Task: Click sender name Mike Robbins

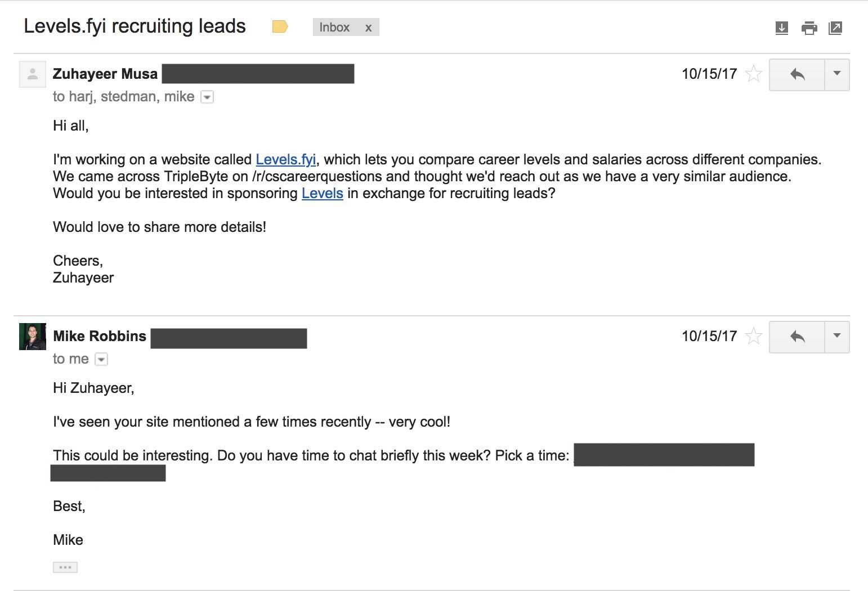Action: [x=100, y=336]
